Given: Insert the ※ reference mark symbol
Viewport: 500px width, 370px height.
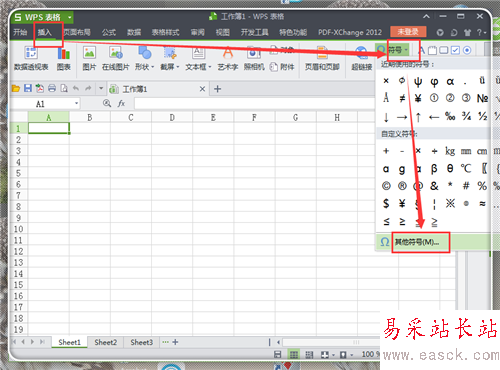Looking at the screenshot, I should (x=450, y=203).
